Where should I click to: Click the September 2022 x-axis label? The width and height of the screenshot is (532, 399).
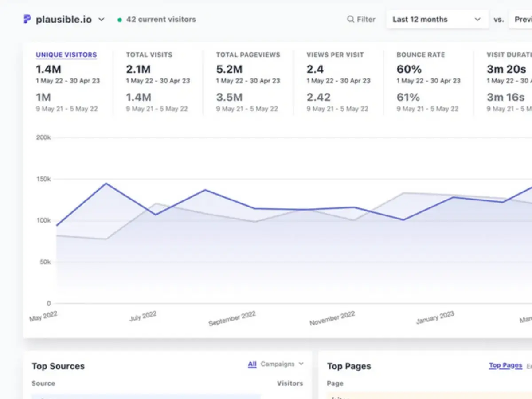pos(232,319)
